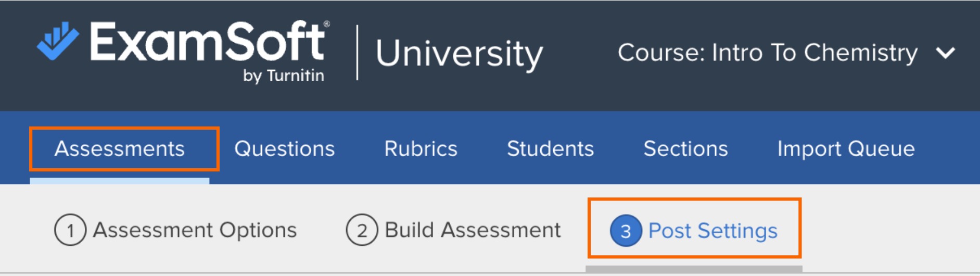The height and width of the screenshot is (276, 980).
Task: Click the ExamSoft wordmark text
Action: (208, 42)
